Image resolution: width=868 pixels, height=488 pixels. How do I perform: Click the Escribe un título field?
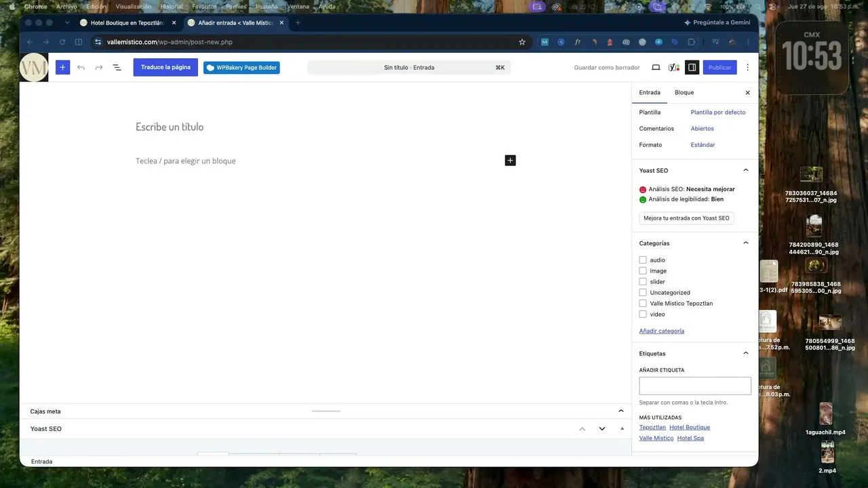tap(325, 127)
